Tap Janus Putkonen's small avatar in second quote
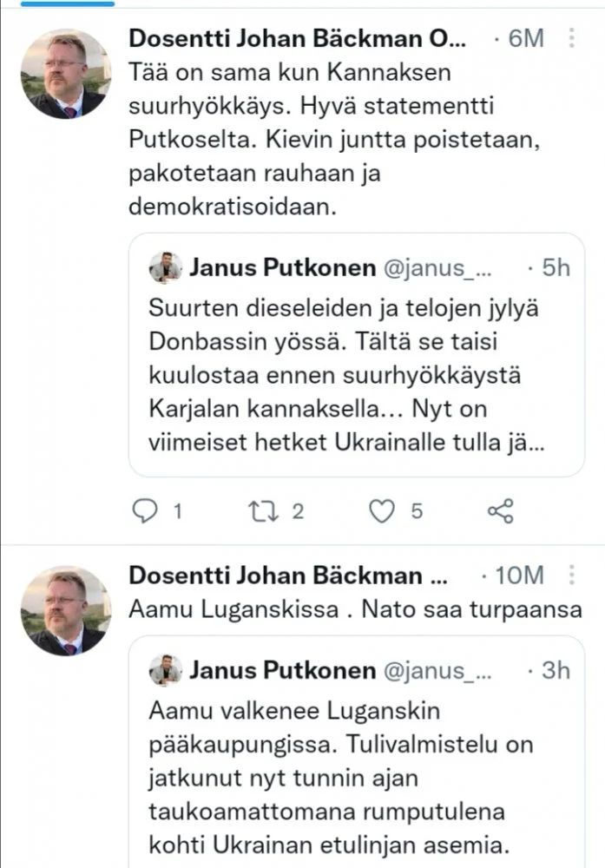The width and height of the screenshot is (605, 868). pos(166,670)
